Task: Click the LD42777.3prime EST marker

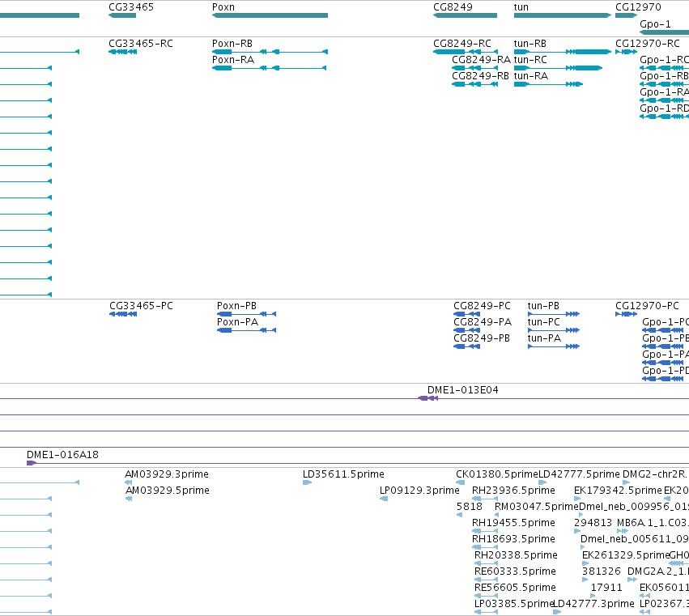Action: pyautogui.click(x=557, y=612)
